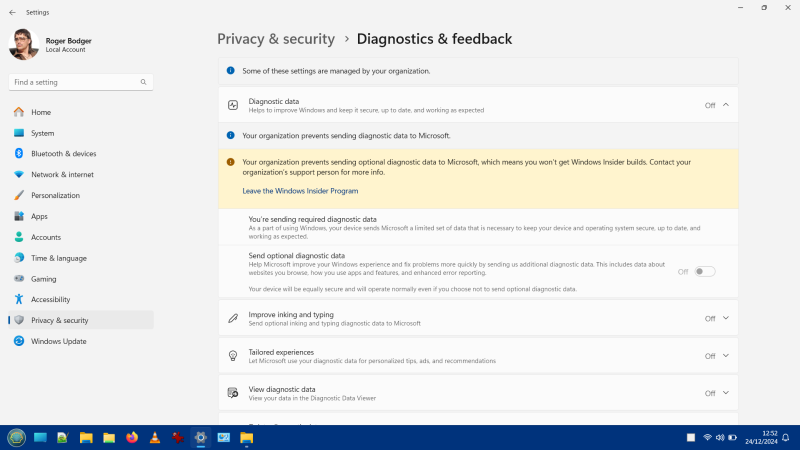Select Home in settings navigation

pyautogui.click(x=41, y=112)
